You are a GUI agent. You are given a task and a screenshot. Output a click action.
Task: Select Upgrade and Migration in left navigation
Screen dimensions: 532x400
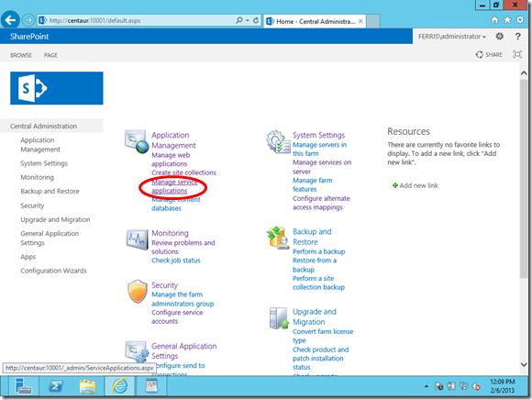(55, 219)
